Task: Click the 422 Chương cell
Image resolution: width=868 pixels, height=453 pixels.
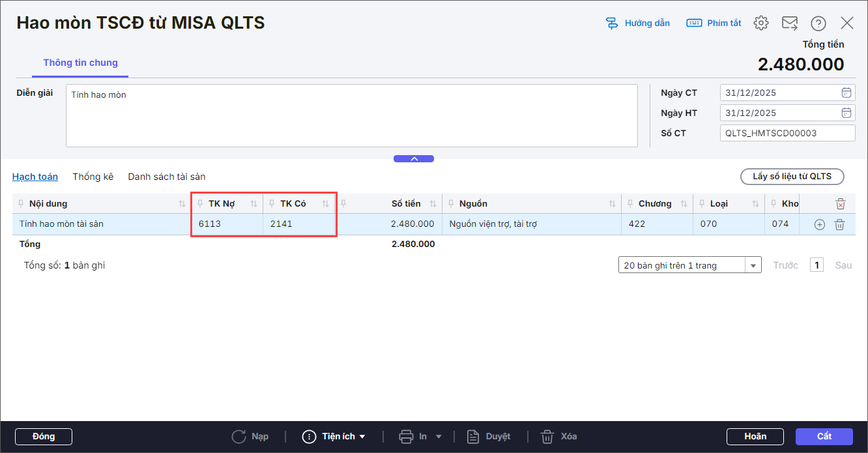Action: point(657,224)
